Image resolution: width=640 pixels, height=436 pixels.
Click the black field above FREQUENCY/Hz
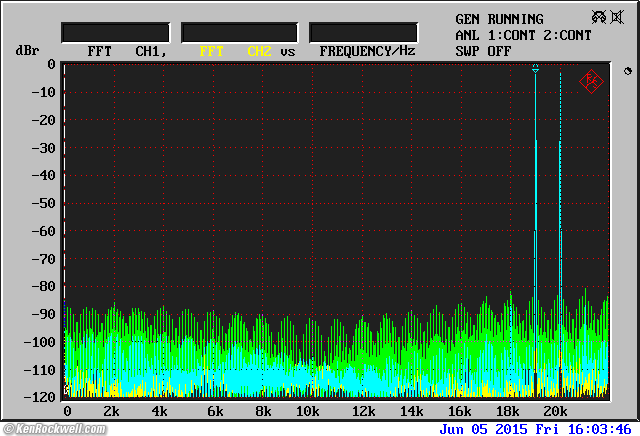(363, 32)
